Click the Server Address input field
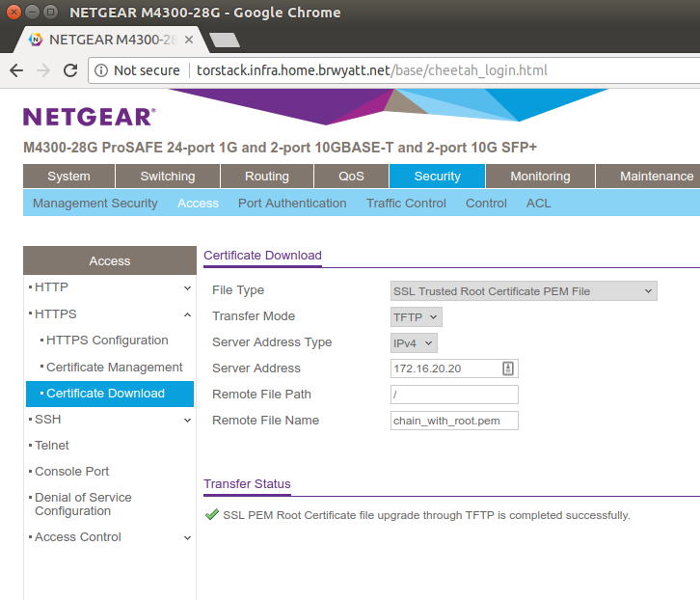This screenshot has width=700, height=600. [x=454, y=368]
